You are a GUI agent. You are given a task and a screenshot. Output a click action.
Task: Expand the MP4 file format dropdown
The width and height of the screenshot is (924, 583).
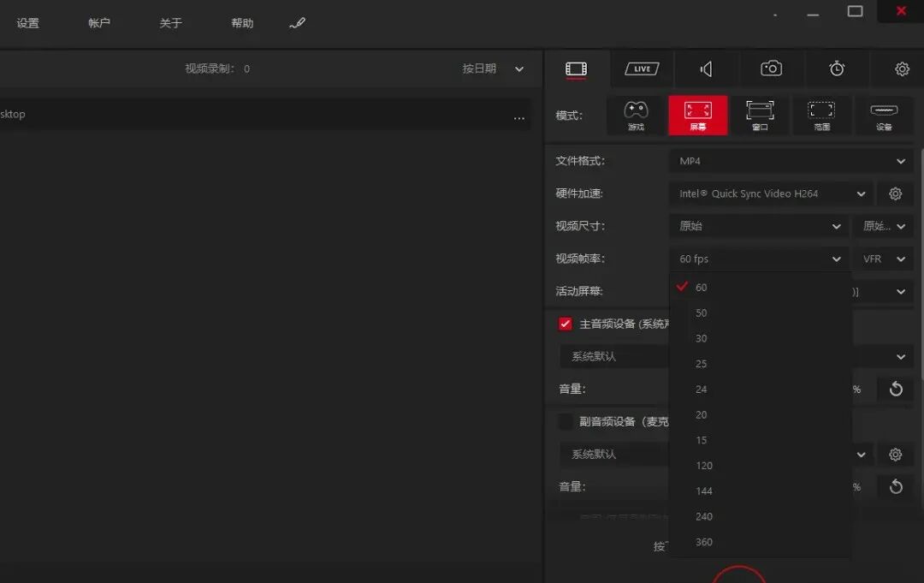[x=791, y=161]
